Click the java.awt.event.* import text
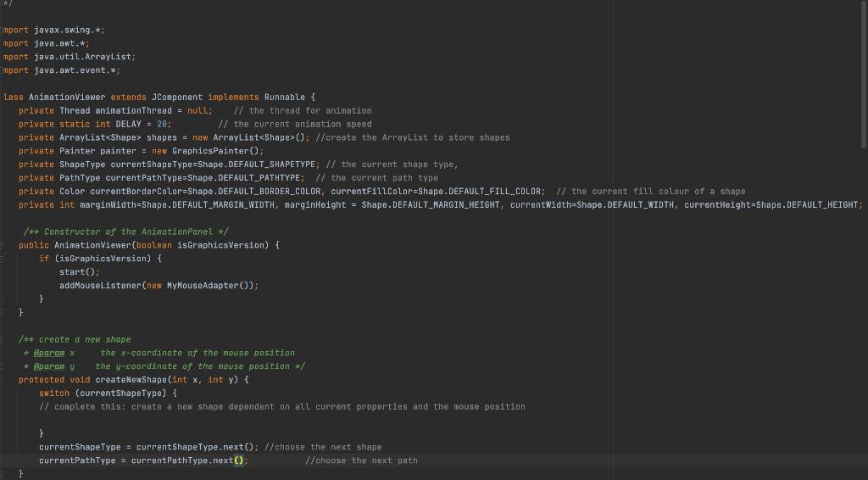This screenshot has height=480, width=868. [x=77, y=70]
